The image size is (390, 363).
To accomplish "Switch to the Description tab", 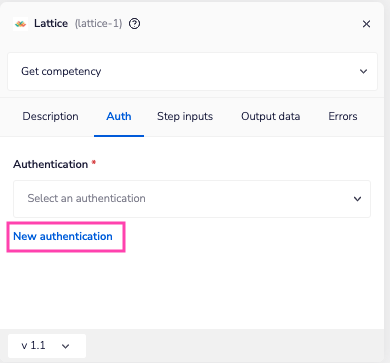I will click(50, 116).
